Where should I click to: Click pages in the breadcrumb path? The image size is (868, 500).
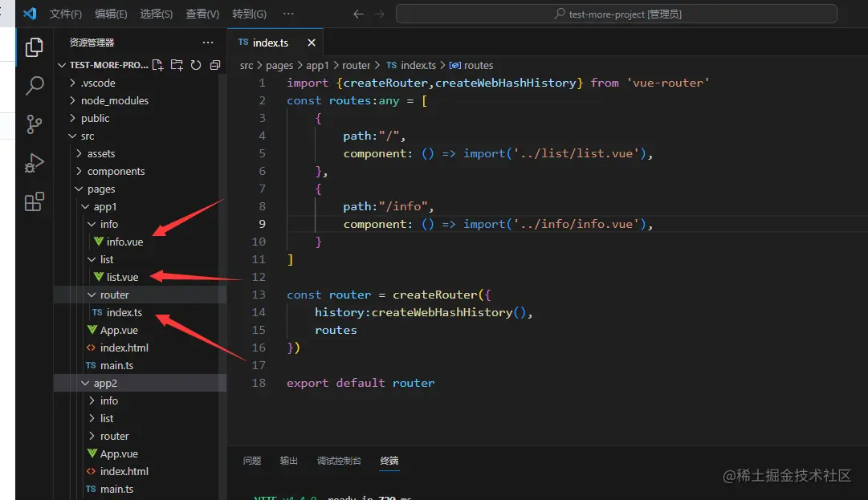click(279, 65)
